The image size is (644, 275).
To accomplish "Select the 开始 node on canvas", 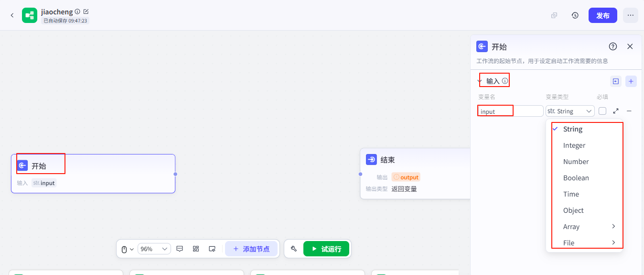I will (93, 174).
